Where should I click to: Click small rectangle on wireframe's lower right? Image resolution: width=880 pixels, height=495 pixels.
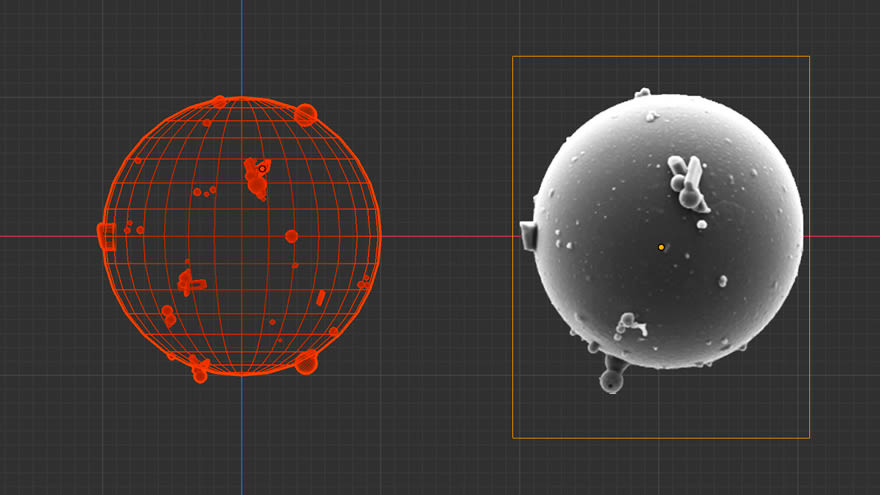coord(320,297)
